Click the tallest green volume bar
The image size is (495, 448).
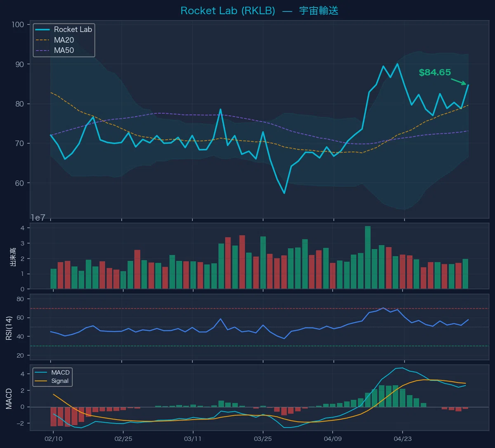tap(368, 258)
